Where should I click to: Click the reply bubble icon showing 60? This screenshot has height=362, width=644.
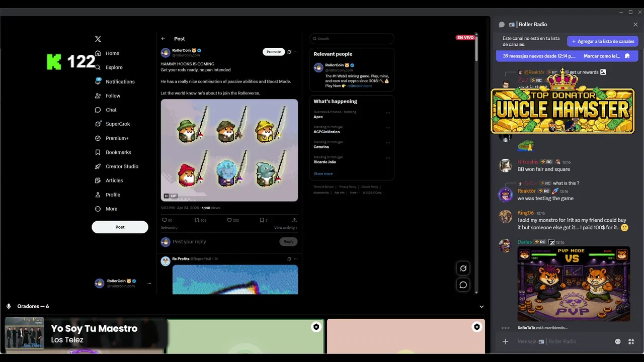(164, 220)
